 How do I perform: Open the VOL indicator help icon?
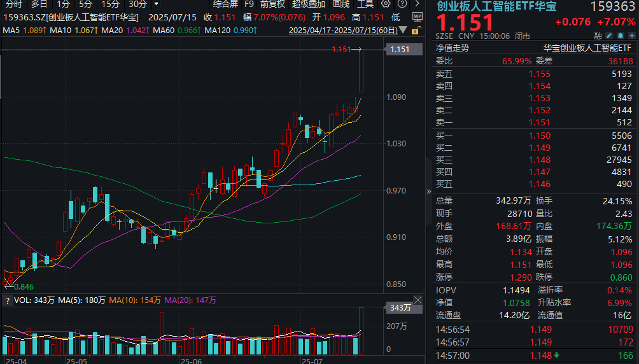pyautogui.click(x=7, y=301)
